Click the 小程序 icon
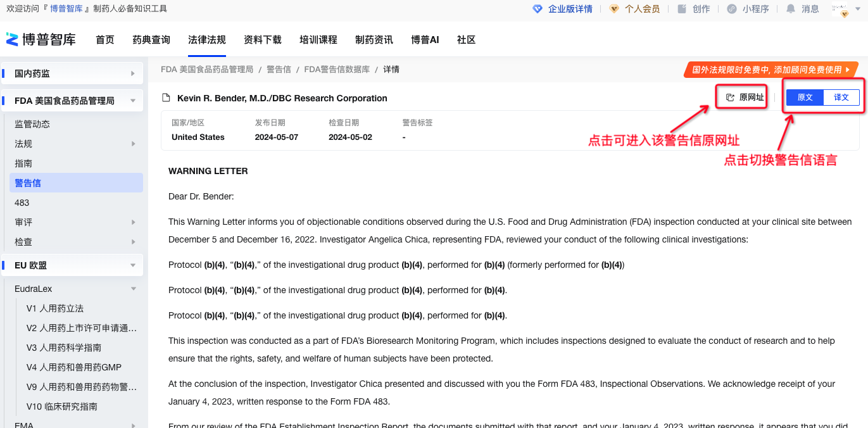 click(732, 9)
